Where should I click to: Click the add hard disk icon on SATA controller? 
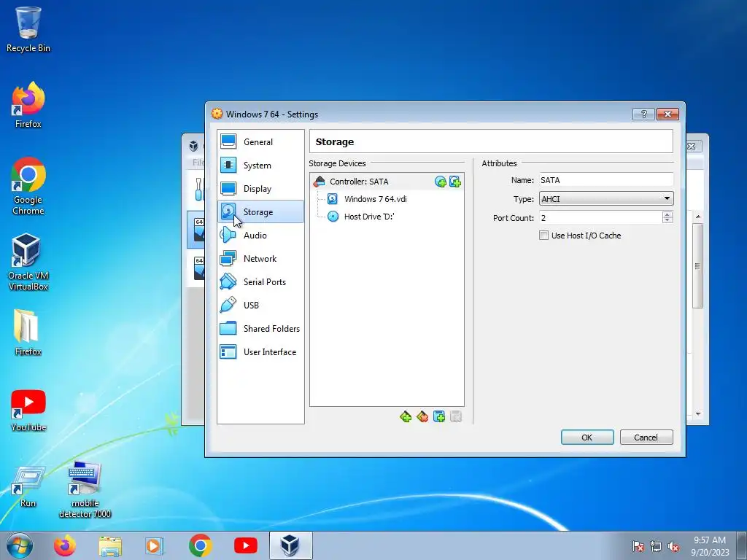[x=455, y=182]
